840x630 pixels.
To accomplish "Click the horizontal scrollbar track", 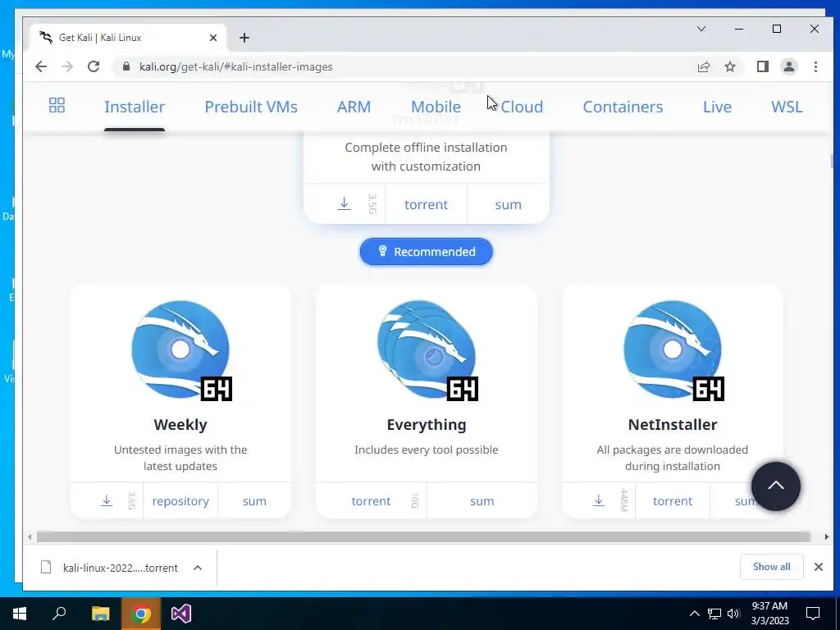I will coord(423,536).
